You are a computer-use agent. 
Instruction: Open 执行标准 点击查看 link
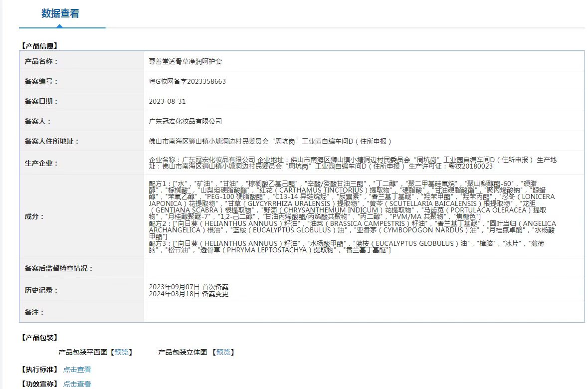click(x=77, y=370)
